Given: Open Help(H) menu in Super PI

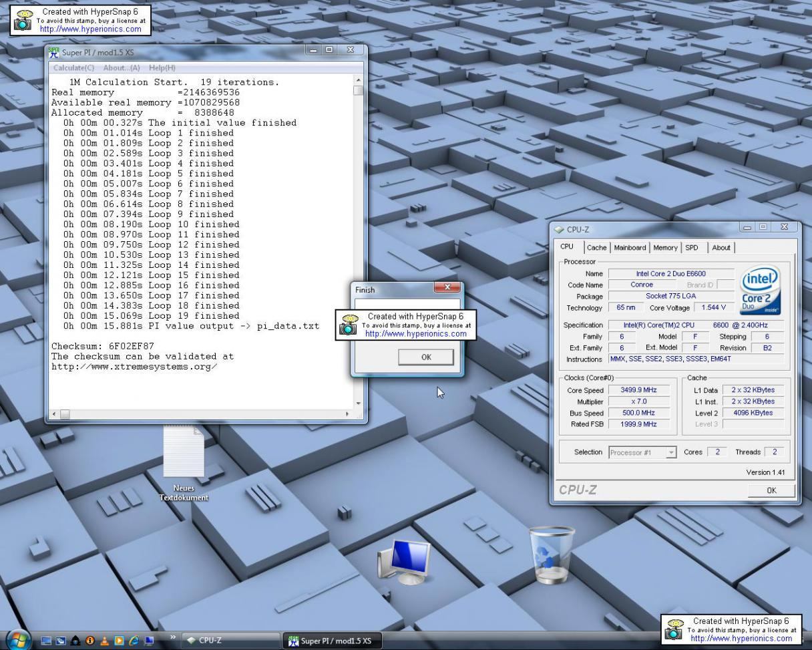Looking at the screenshot, I should (x=162, y=68).
